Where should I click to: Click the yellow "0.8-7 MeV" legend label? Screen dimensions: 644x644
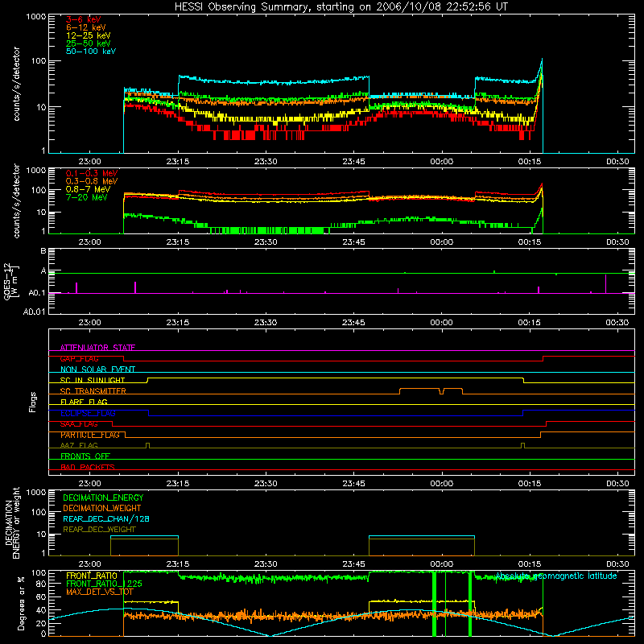88,189
